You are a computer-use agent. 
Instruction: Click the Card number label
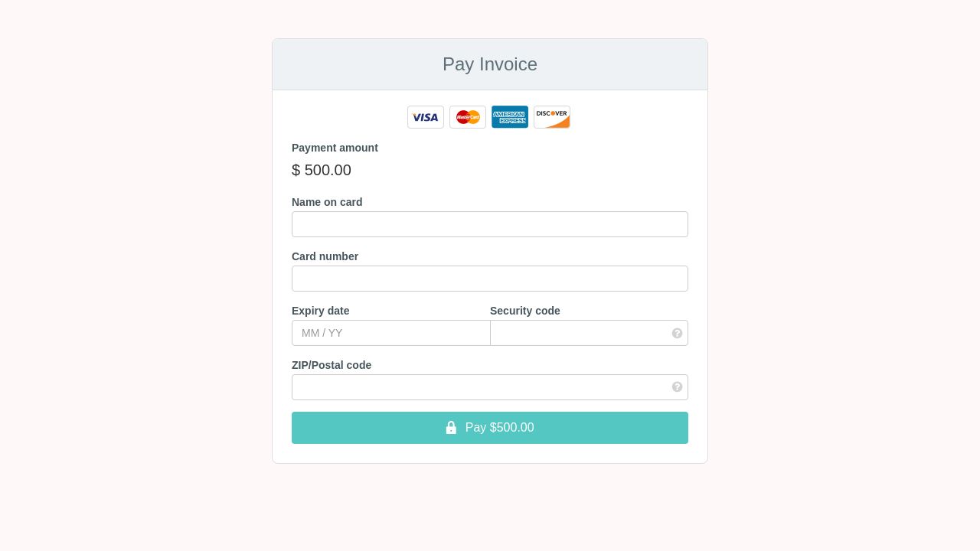(325, 256)
